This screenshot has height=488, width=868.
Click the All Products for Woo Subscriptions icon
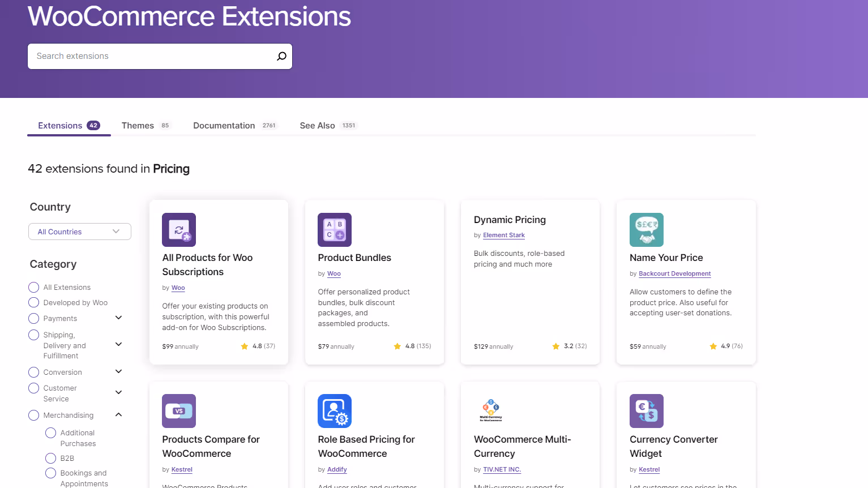178,230
